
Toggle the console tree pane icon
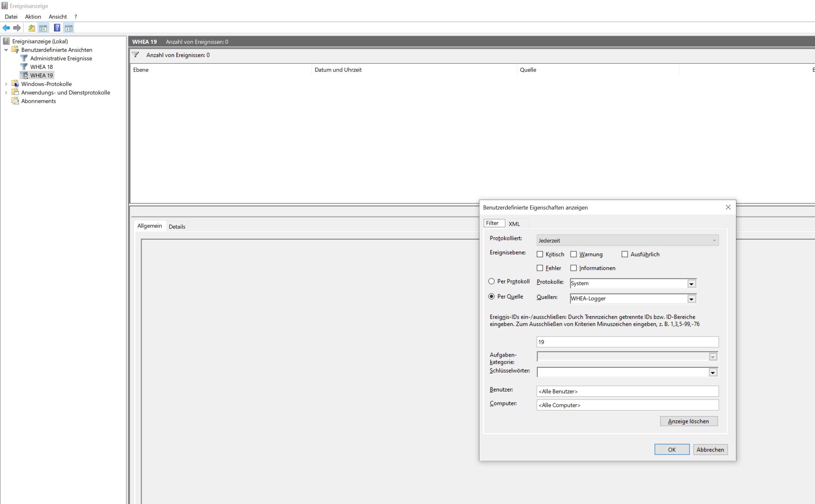coord(43,28)
